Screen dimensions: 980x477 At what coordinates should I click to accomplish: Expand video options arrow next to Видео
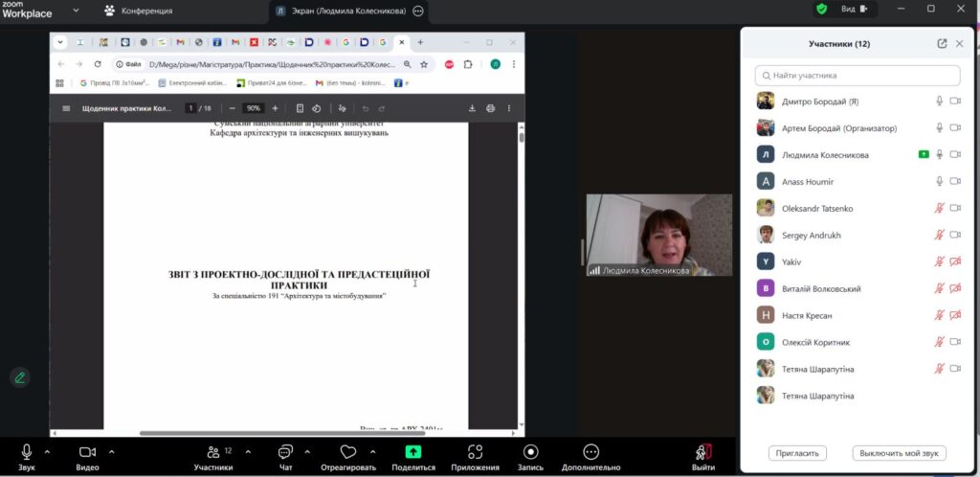coord(112,451)
